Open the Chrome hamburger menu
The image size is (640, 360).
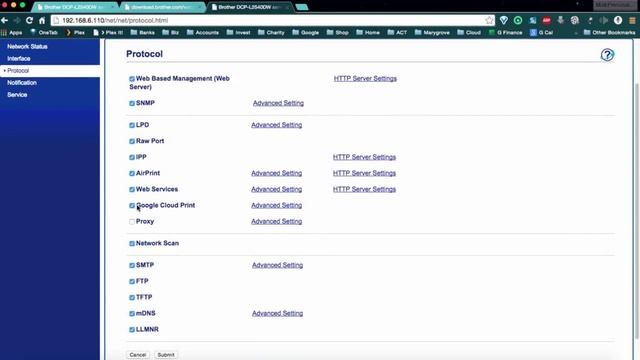pos(632,20)
